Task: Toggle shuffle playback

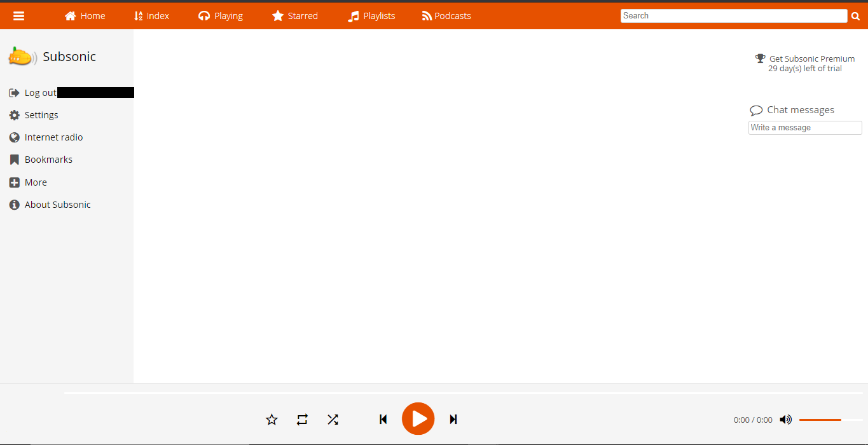Action: pyautogui.click(x=333, y=420)
